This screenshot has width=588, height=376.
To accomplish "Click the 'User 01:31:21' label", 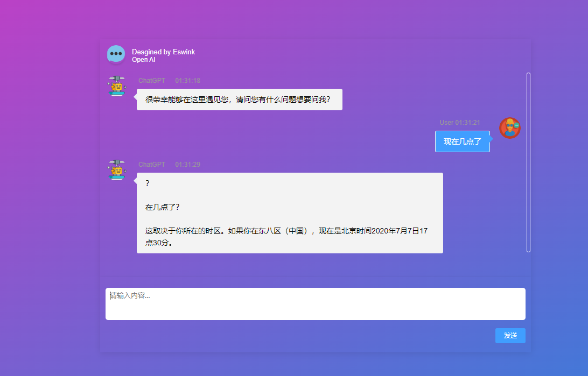I will pos(459,123).
